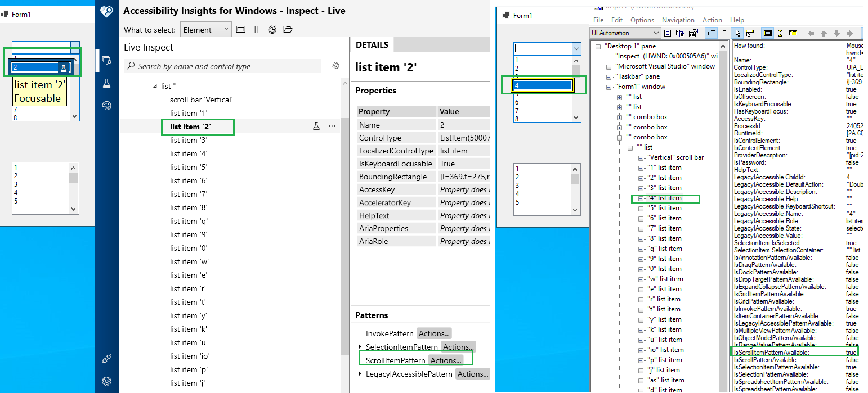Toggle the yellow highlight rectangle icon in Inspect
868x393 pixels.
[767, 33]
